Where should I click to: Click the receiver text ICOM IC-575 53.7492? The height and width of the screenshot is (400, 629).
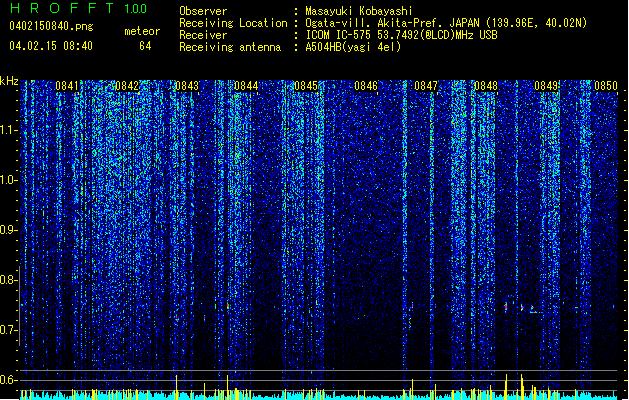tap(401, 35)
